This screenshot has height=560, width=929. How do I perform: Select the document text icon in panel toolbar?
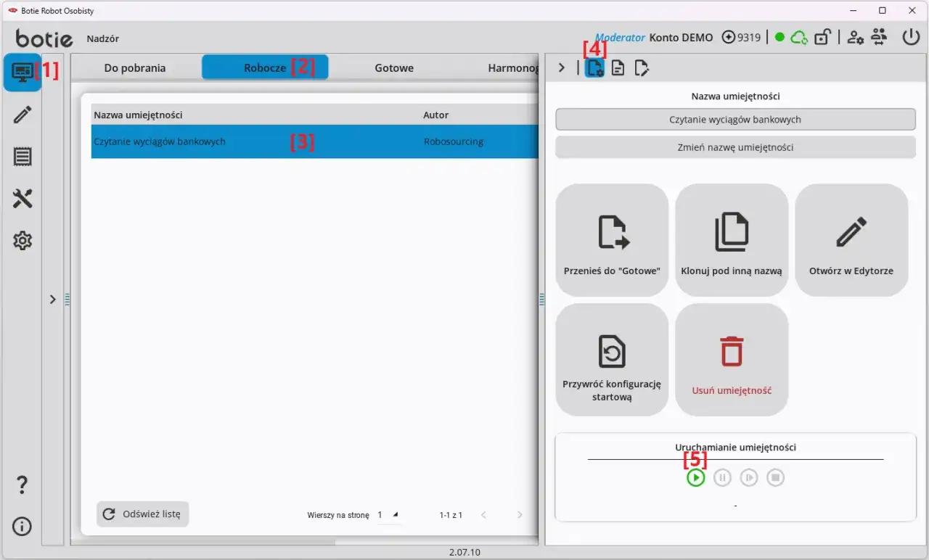[618, 67]
